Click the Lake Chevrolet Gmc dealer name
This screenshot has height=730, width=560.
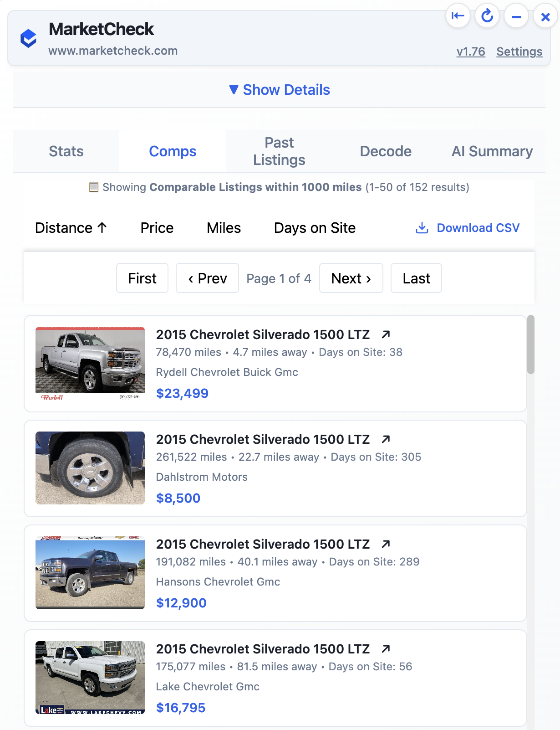[208, 687]
